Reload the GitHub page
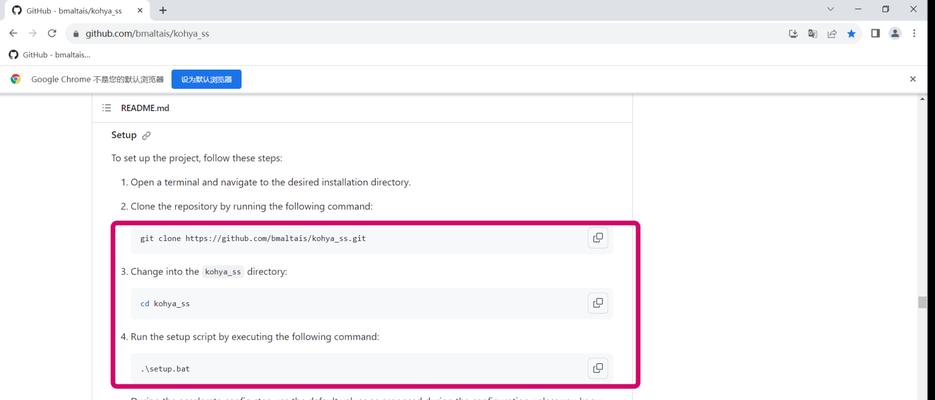 tap(52, 33)
